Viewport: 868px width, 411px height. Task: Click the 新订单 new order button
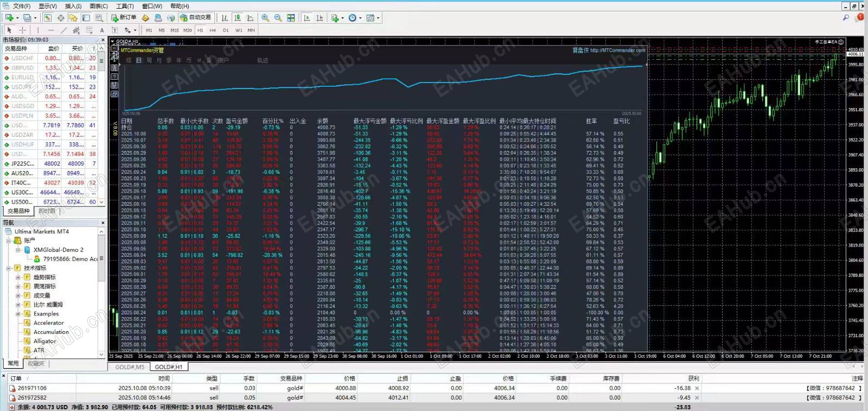(x=124, y=18)
